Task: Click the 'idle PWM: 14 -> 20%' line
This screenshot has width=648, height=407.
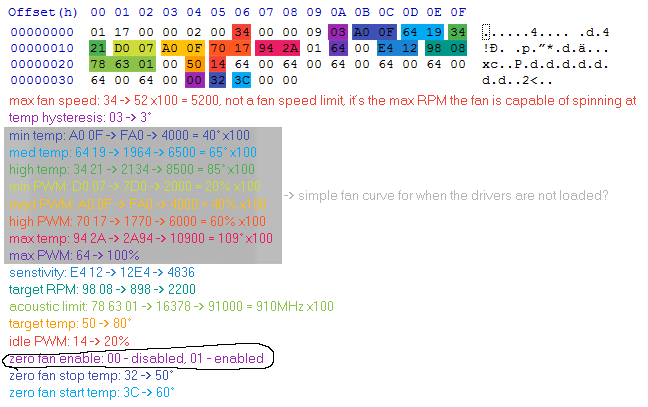Action: point(69,341)
